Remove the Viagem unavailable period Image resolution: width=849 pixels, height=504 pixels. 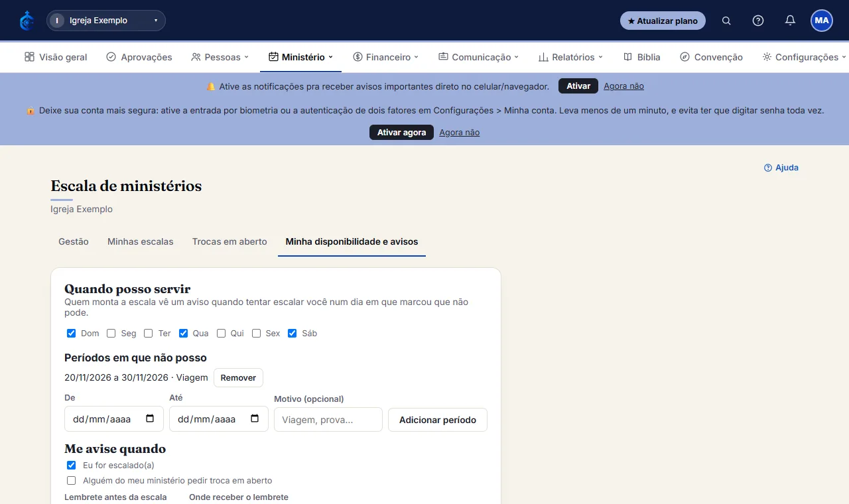click(238, 377)
